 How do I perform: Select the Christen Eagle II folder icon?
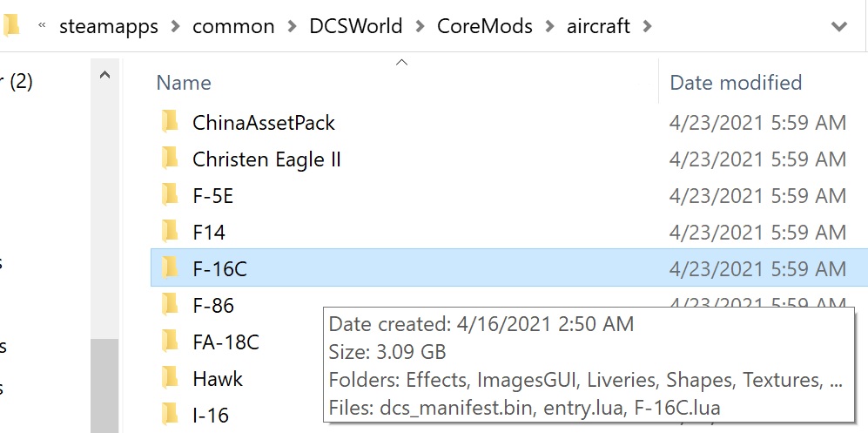[x=170, y=159]
